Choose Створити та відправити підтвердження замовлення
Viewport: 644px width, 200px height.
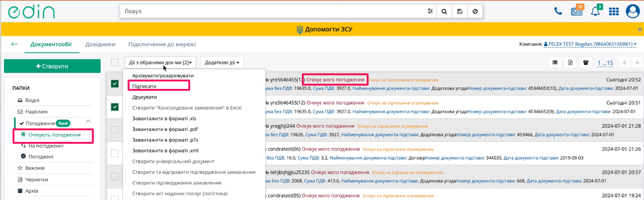(x=194, y=172)
